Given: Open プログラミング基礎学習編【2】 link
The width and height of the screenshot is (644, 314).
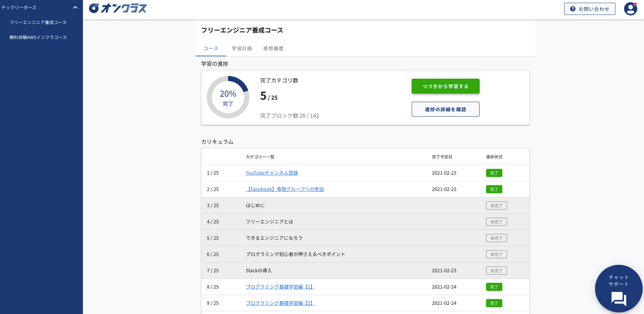Looking at the screenshot, I should pyautogui.click(x=280, y=303).
